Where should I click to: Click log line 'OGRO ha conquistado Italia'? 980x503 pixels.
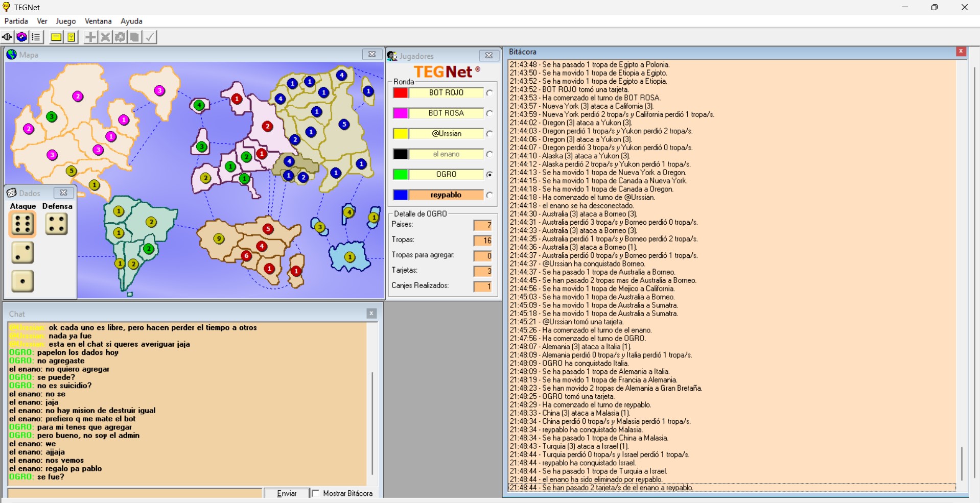click(569, 364)
